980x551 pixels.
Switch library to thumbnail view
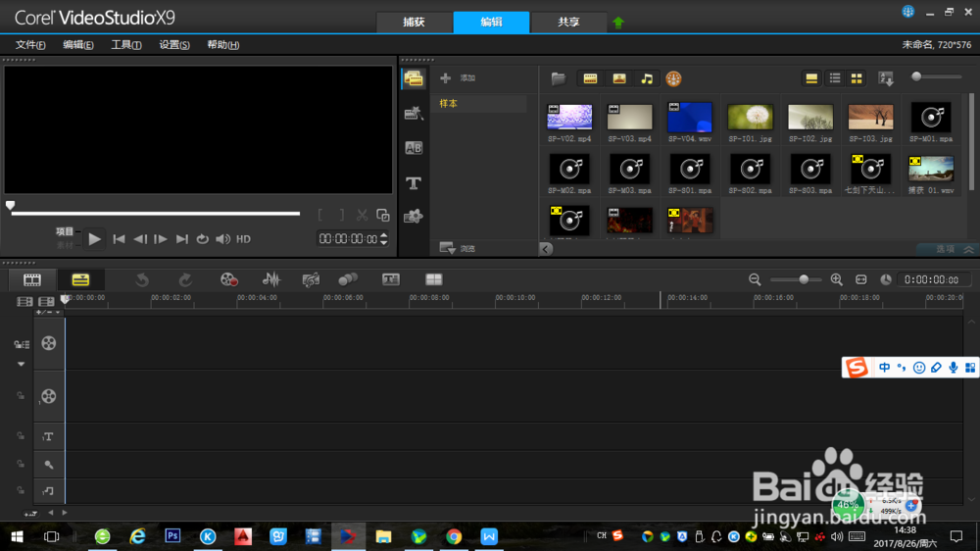tap(857, 78)
